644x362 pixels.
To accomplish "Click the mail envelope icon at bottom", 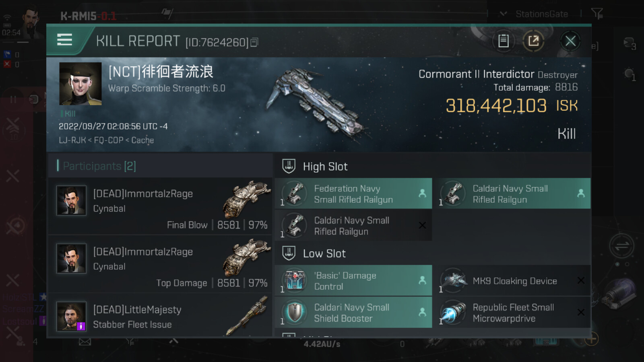I will coord(85,342).
